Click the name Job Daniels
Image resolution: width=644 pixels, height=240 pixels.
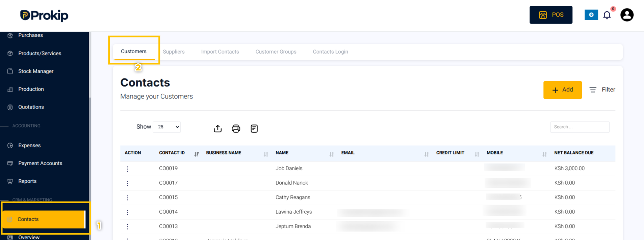pos(289,168)
